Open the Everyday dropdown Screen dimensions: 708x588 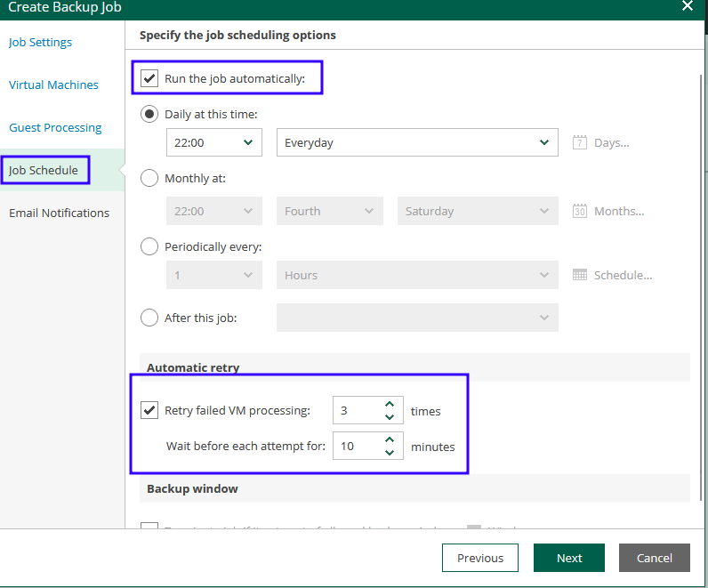(417, 142)
